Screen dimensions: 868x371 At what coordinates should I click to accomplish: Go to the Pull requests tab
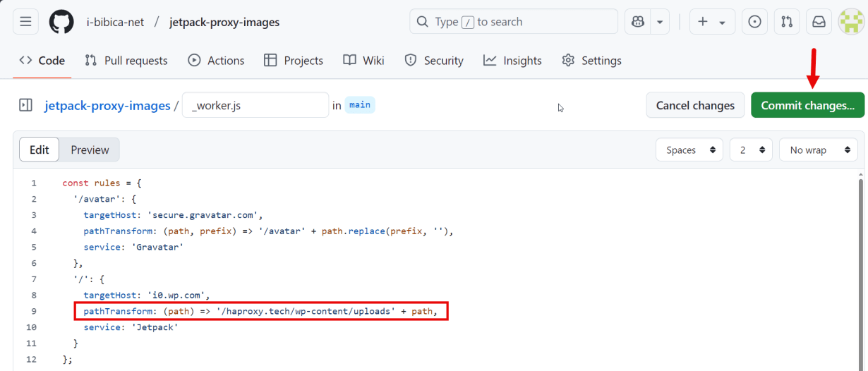pyautogui.click(x=126, y=61)
